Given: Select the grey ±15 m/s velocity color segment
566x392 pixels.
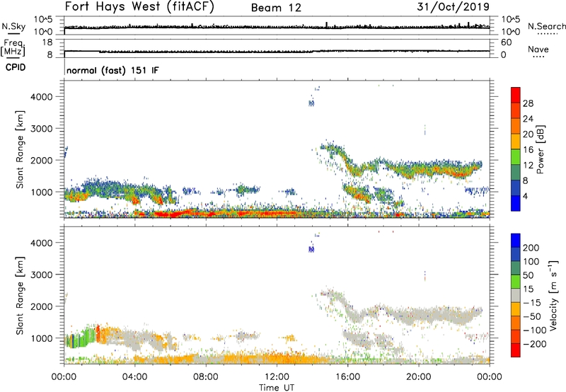Looking at the screenshot, I should point(516,295).
